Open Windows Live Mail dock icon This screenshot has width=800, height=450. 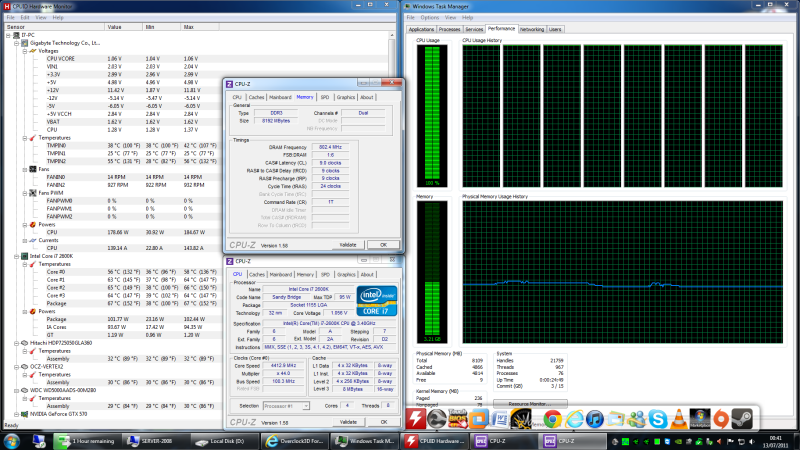coord(615,419)
